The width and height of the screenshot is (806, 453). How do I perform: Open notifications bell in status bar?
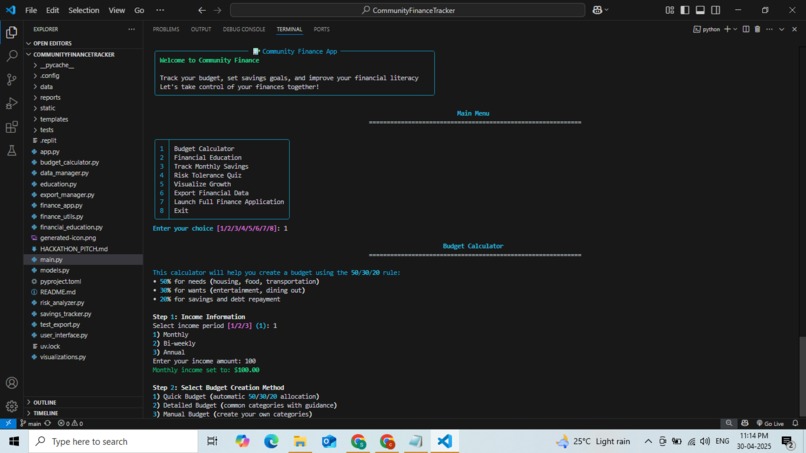(795, 423)
